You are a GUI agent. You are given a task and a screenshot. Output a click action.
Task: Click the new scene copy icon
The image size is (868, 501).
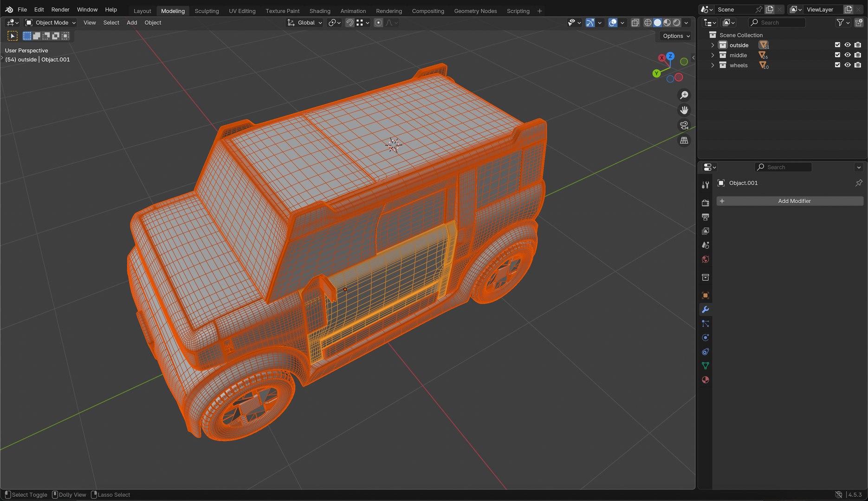coord(770,9)
